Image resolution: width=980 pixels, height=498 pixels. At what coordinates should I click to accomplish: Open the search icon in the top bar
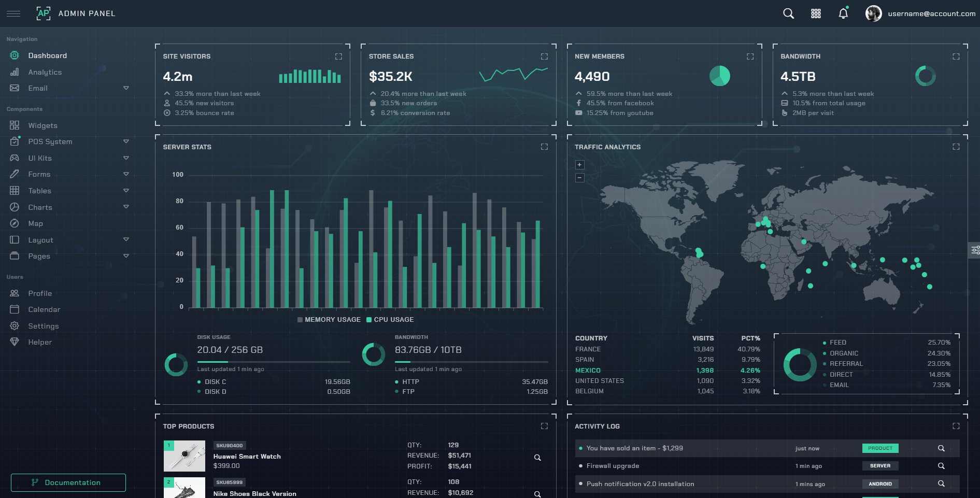pyautogui.click(x=788, y=13)
